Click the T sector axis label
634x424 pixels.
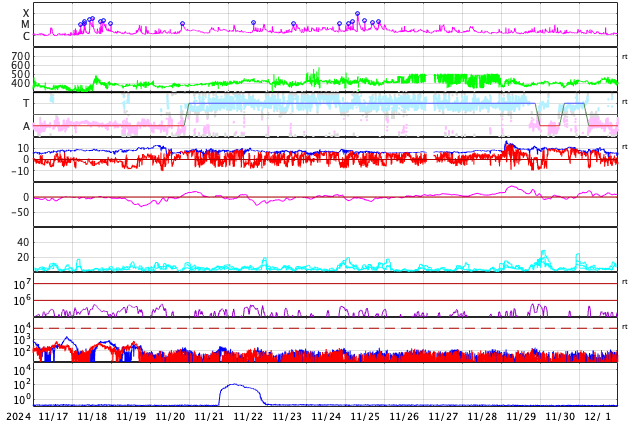26,103
